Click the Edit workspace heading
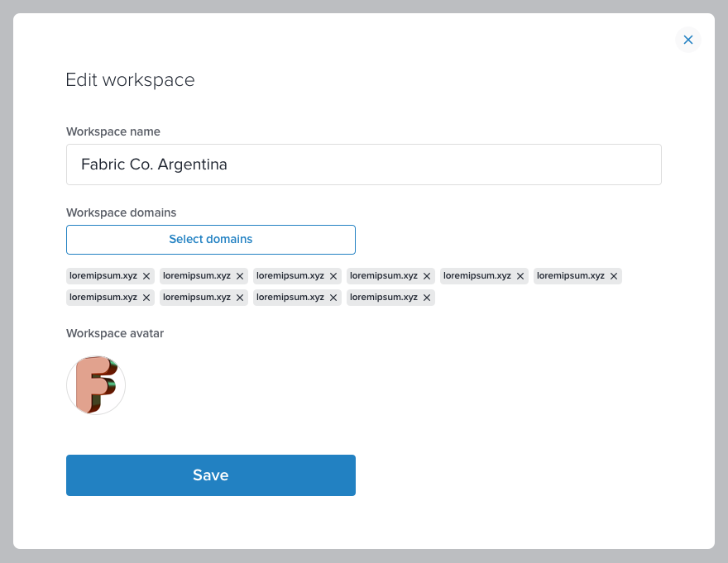This screenshot has height=563, width=728. [130, 80]
